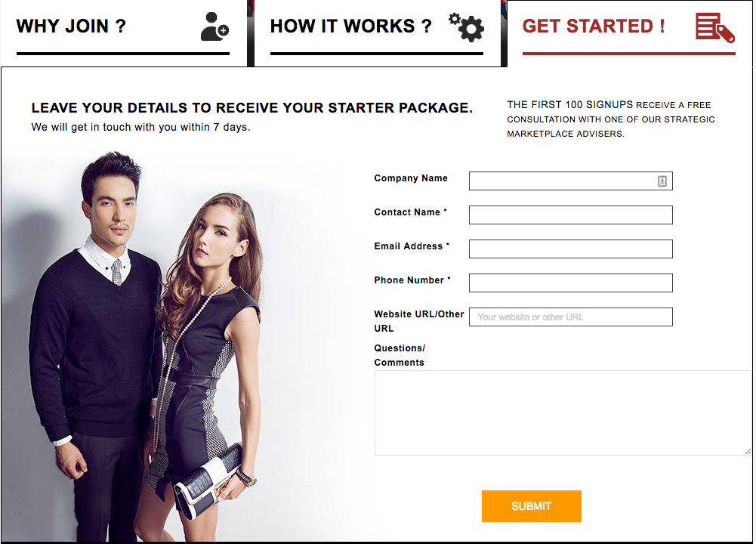Click into the Contact Name field
Image resolution: width=756 pixels, height=544 pixels.
click(570, 215)
